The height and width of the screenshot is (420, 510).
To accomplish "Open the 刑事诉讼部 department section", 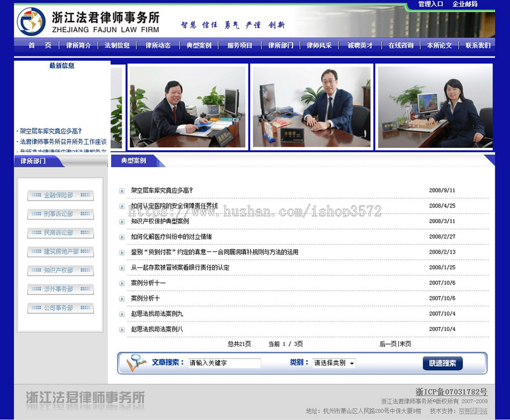I will (x=59, y=214).
